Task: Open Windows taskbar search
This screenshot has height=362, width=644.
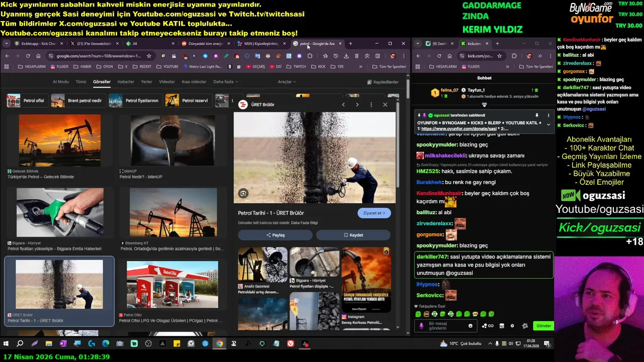Action: click(20, 344)
